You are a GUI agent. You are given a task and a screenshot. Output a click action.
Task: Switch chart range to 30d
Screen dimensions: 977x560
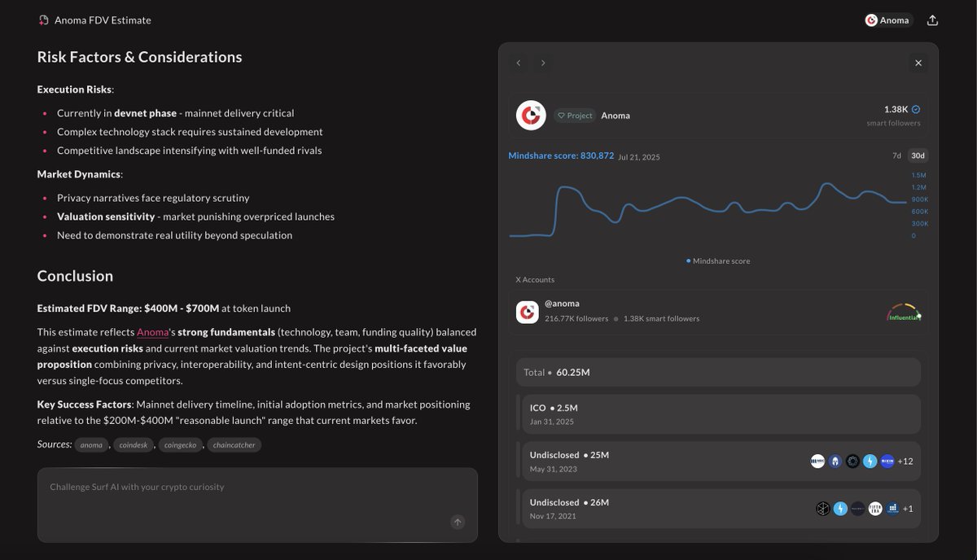tap(918, 155)
